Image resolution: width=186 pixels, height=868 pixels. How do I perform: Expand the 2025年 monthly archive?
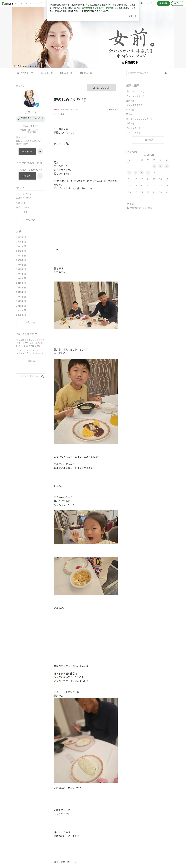pos(21,237)
